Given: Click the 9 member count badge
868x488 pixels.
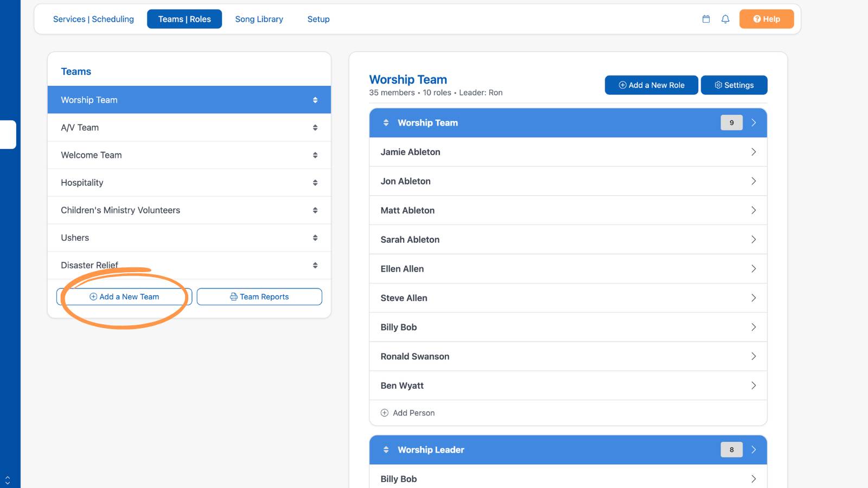Looking at the screenshot, I should 731,123.
